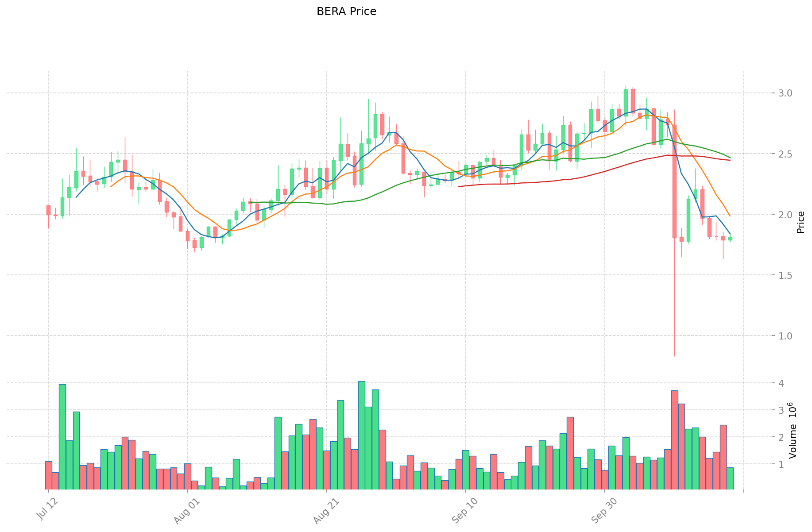The image size is (812, 532).
Task: Click the first red candlestick on Jul 12
Action: [48, 210]
